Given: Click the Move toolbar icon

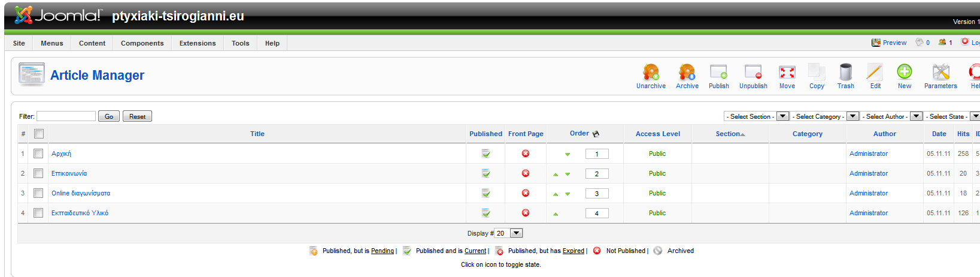Looking at the screenshot, I should pos(787,73).
